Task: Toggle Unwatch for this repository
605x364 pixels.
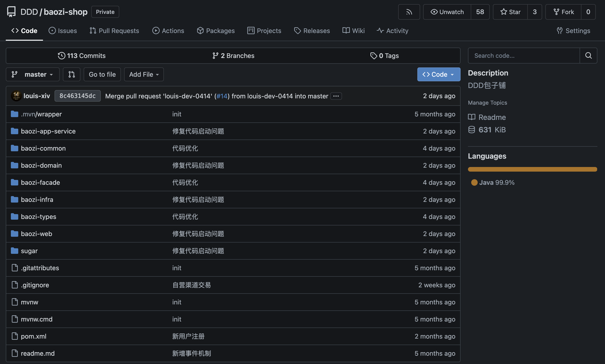Action: tap(447, 12)
